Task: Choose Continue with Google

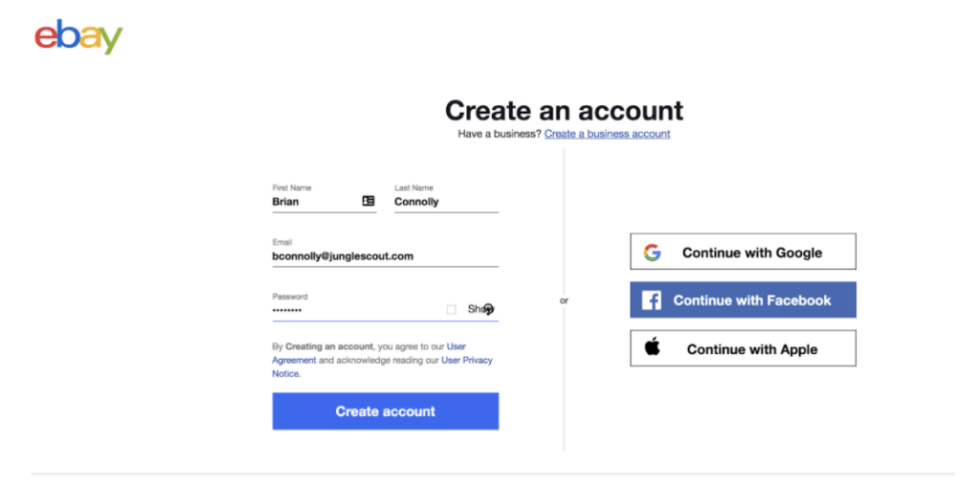Action: (x=743, y=252)
